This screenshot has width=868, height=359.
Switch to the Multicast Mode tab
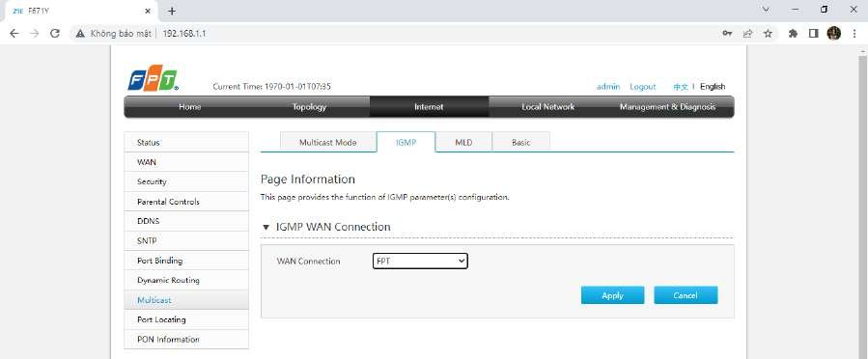pos(327,142)
